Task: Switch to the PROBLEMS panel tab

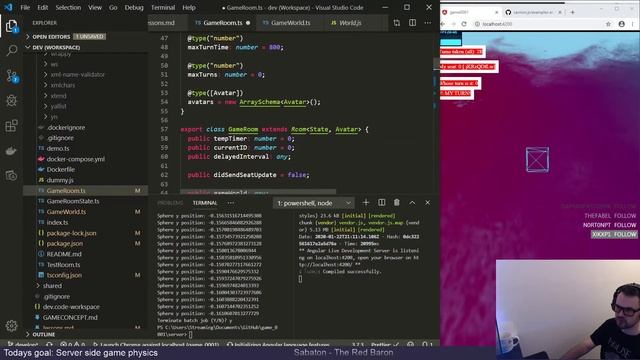Action: [170, 203]
